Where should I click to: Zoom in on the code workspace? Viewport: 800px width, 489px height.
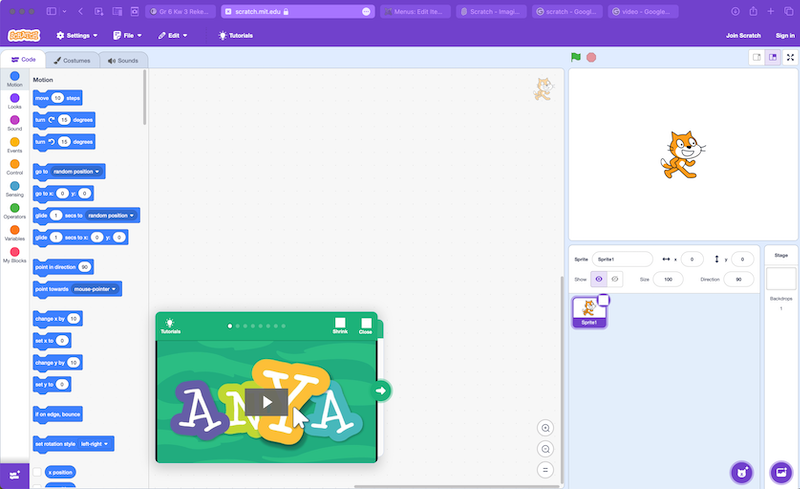click(x=545, y=428)
